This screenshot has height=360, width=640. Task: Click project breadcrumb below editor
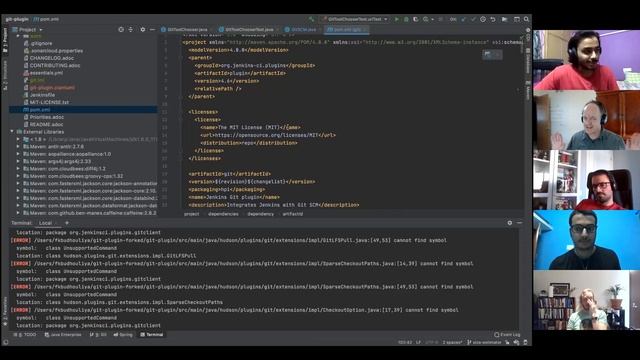coord(191,214)
